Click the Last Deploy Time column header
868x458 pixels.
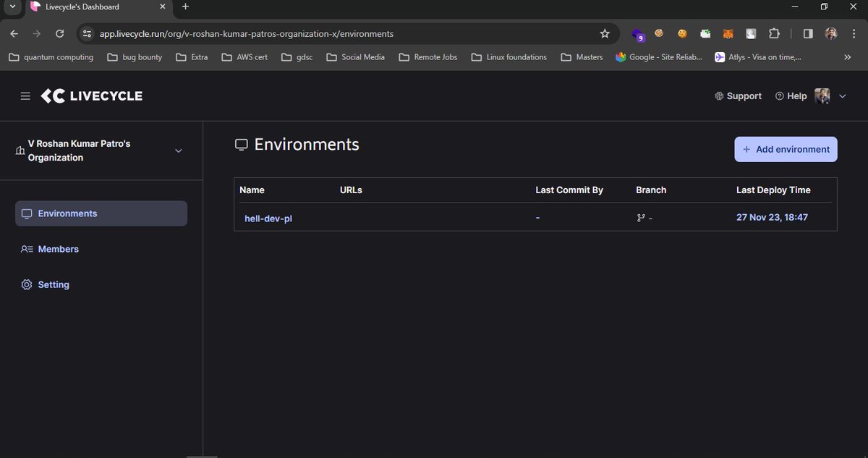click(773, 190)
